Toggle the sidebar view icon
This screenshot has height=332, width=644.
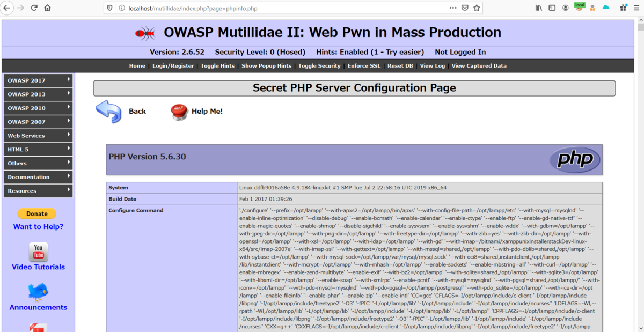(552, 8)
